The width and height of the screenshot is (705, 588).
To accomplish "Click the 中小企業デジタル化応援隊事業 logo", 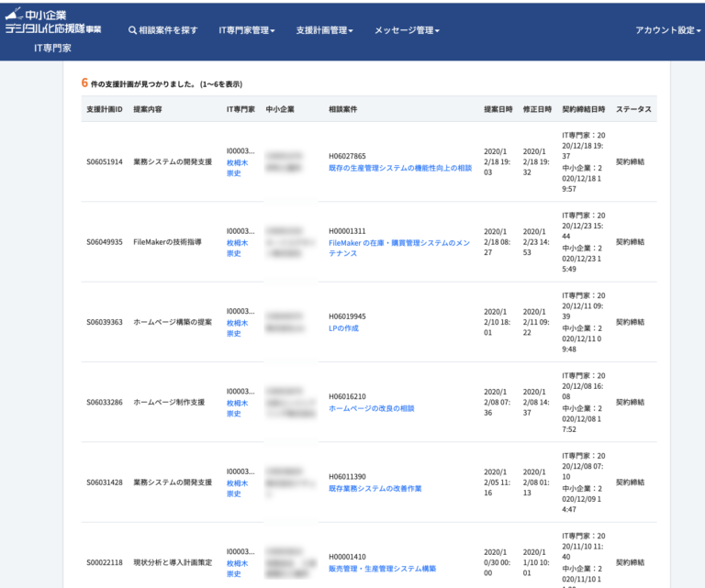I will [x=53, y=22].
